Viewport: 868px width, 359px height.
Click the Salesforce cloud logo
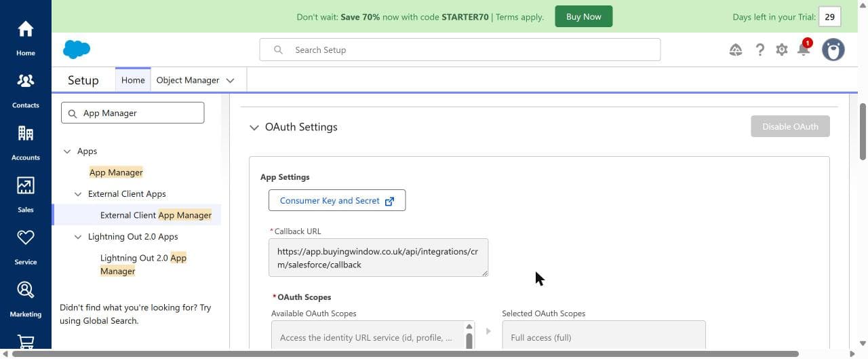click(77, 50)
